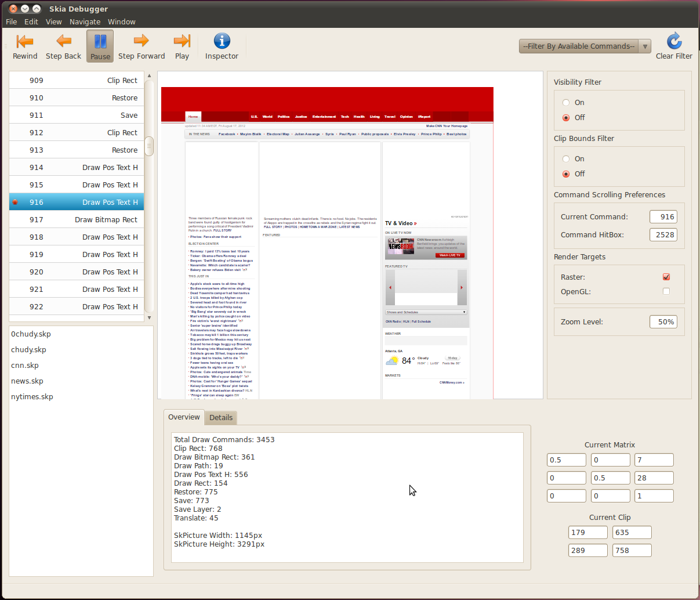Screen dimensions: 700x600
Task: Open the Inspector info icon
Action: click(x=222, y=41)
